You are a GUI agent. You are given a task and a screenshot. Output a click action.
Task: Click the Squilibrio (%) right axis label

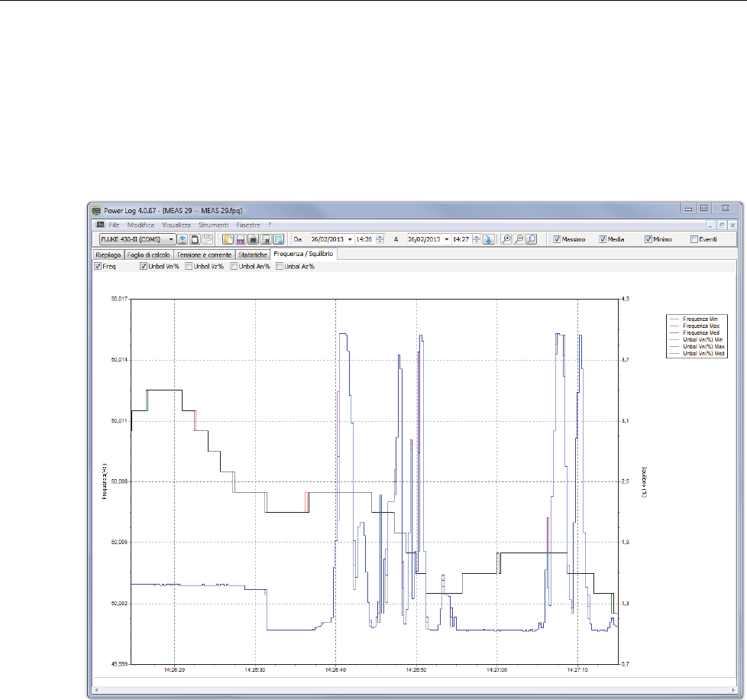coord(645,481)
